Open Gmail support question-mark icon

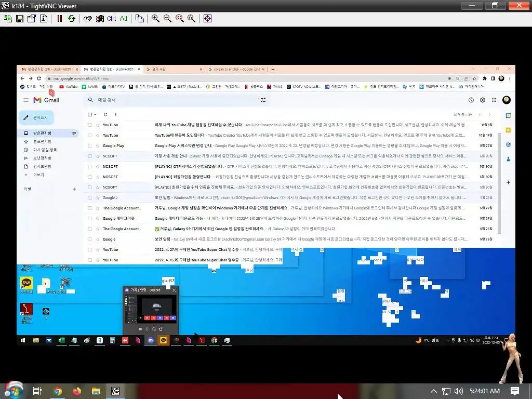pos(471,100)
